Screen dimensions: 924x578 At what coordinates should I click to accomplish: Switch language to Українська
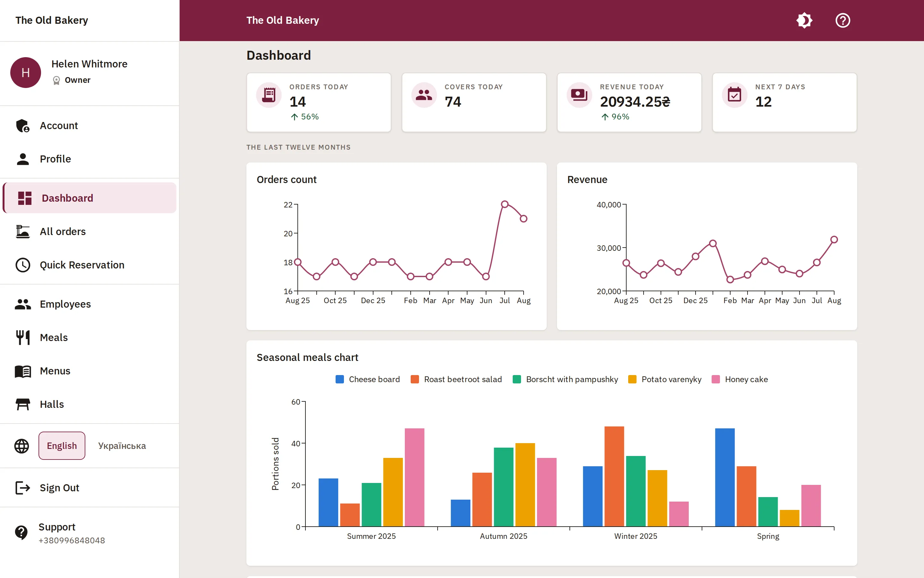pos(122,446)
